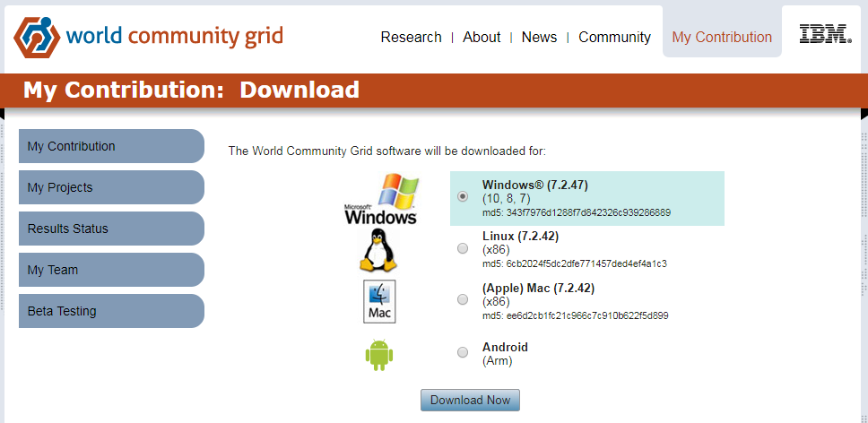The height and width of the screenshot is (423, 868).
Task: Select the (Apple) Mac radio button
Action: click(463, 299)
